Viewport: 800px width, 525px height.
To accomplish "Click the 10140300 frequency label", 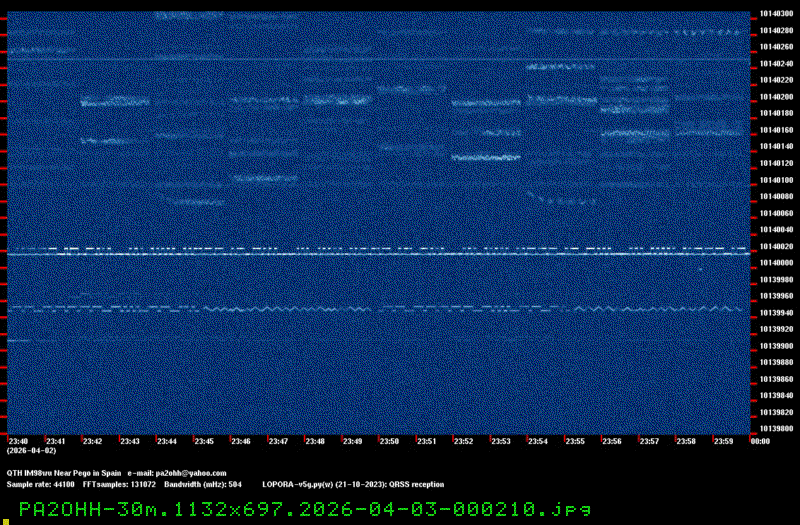I will coord(777,14).
